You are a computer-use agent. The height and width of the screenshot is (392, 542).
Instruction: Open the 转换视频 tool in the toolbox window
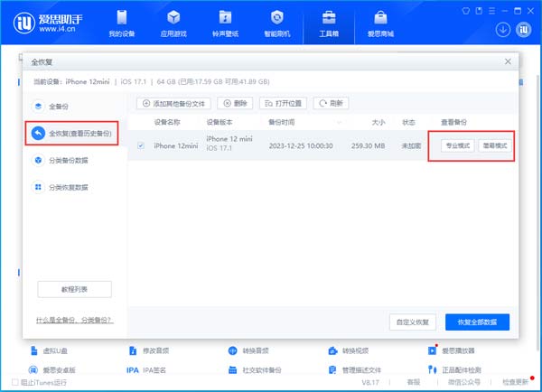click(x=349, y=350)
